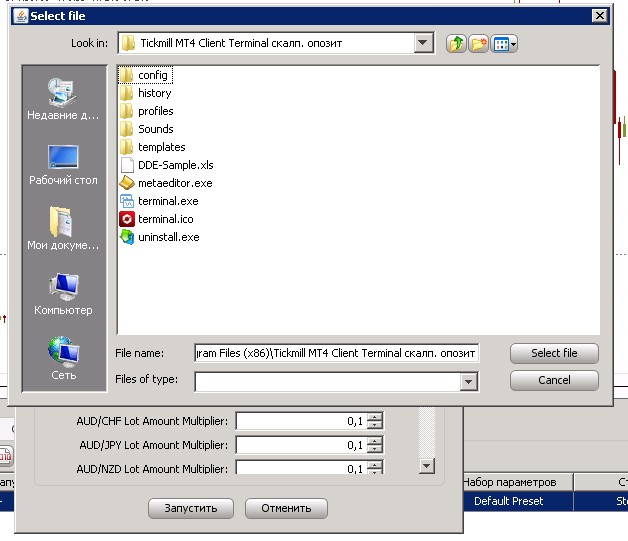
Task: Go up one folder level
Action: pos(456,43)
